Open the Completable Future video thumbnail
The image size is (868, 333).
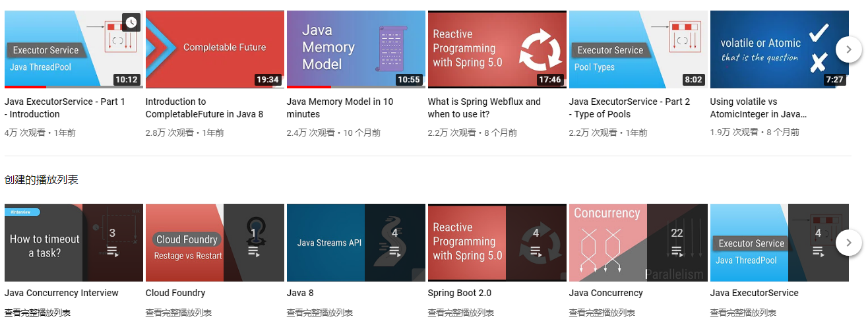pyautogui.click(x=215, y=49)
